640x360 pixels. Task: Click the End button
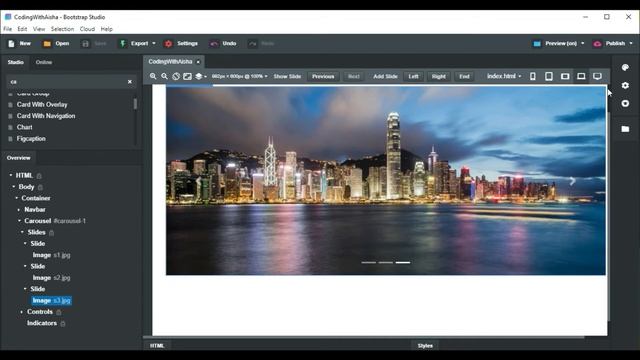(464, 76)
